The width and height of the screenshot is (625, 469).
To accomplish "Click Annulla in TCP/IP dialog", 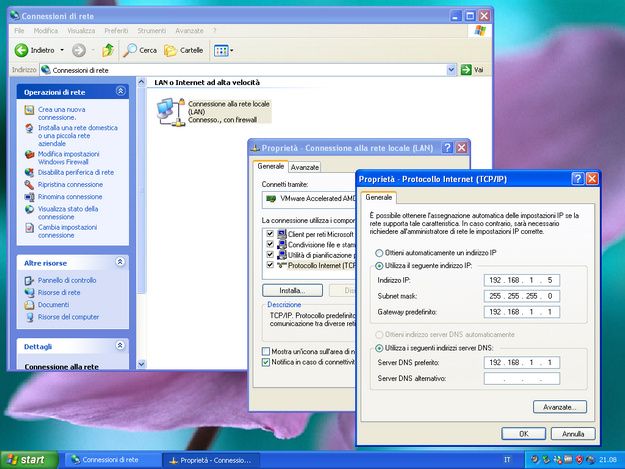I will [x=573, y=434].
